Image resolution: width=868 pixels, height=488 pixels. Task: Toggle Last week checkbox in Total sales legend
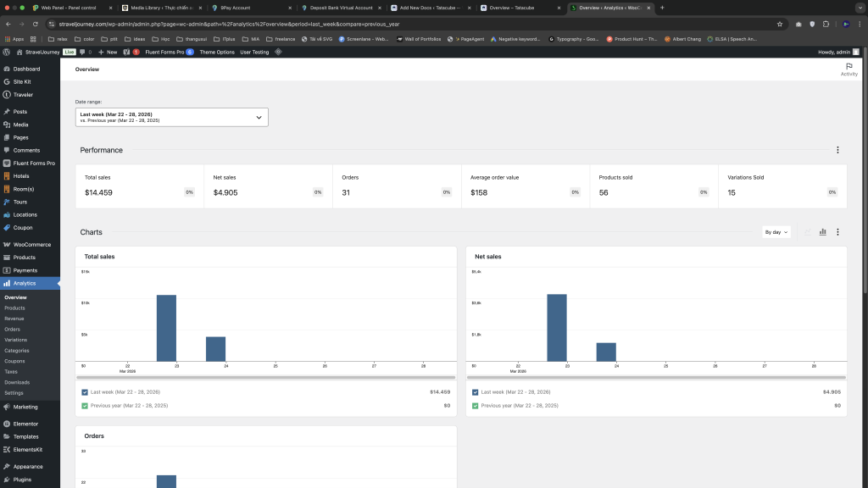click(85, 392)
